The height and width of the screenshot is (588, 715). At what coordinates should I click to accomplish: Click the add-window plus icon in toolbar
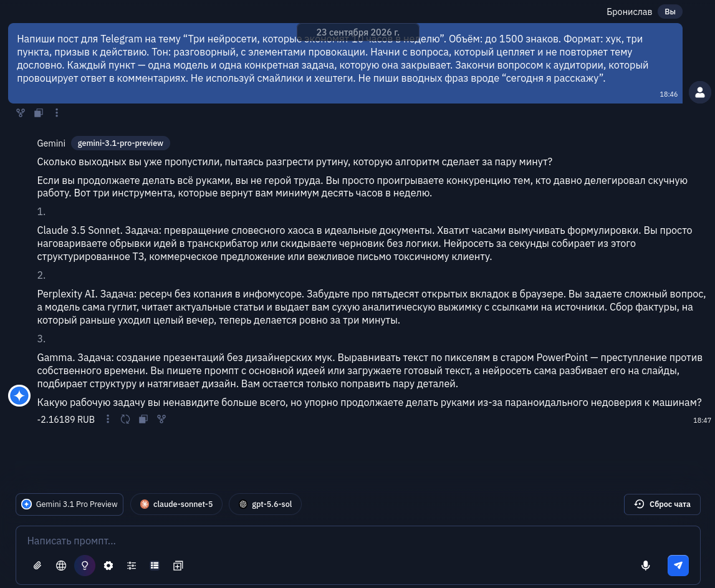[178, 566]
